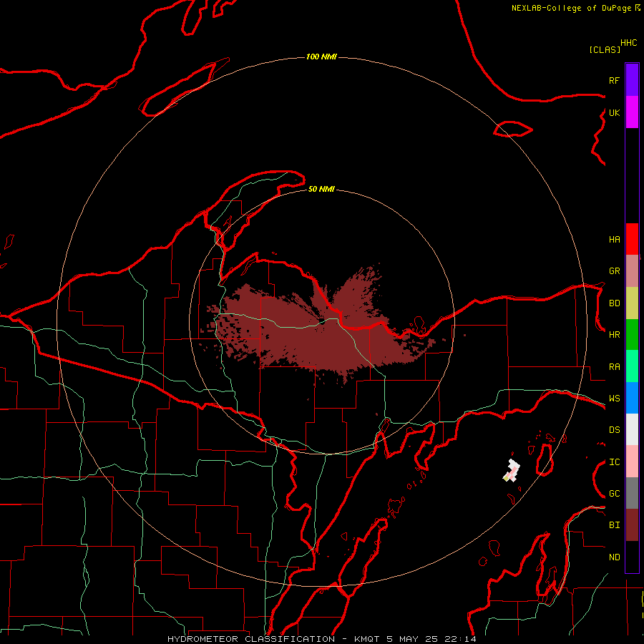
Task: Click the DS legend label
Action: (x=614, y=430)
